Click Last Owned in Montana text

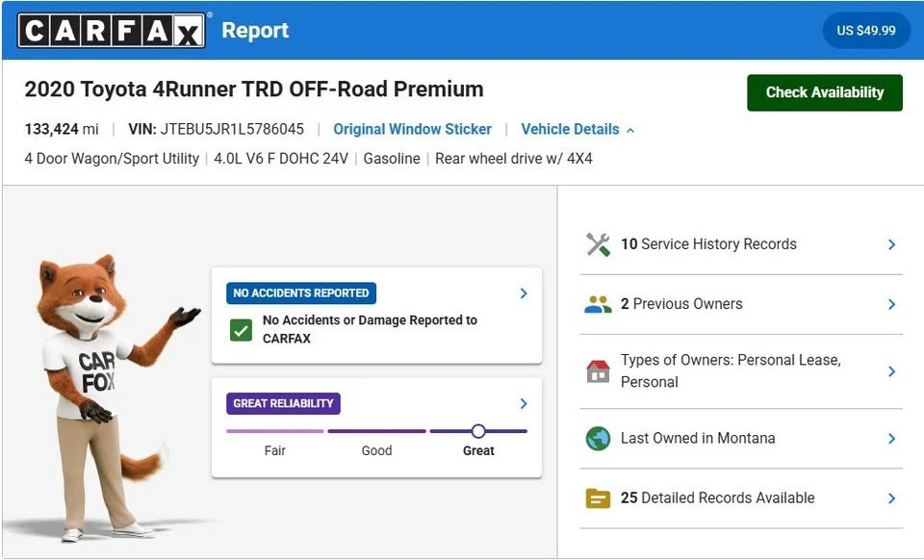pos(698,438)
